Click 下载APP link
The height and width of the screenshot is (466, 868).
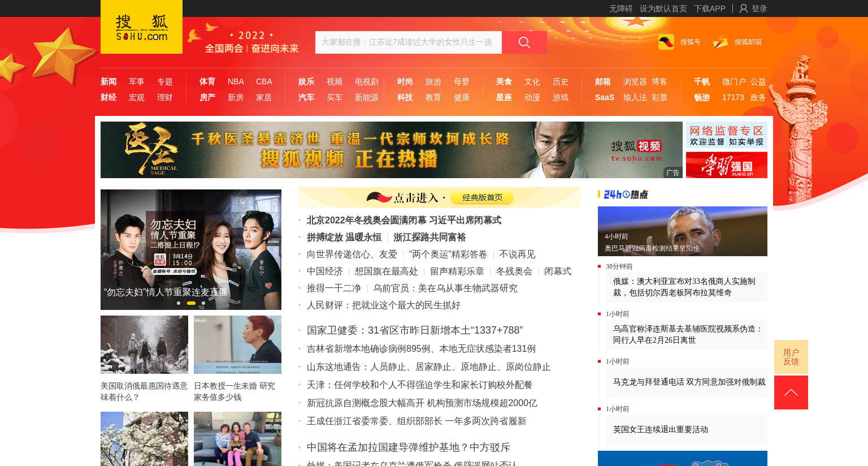710,8
